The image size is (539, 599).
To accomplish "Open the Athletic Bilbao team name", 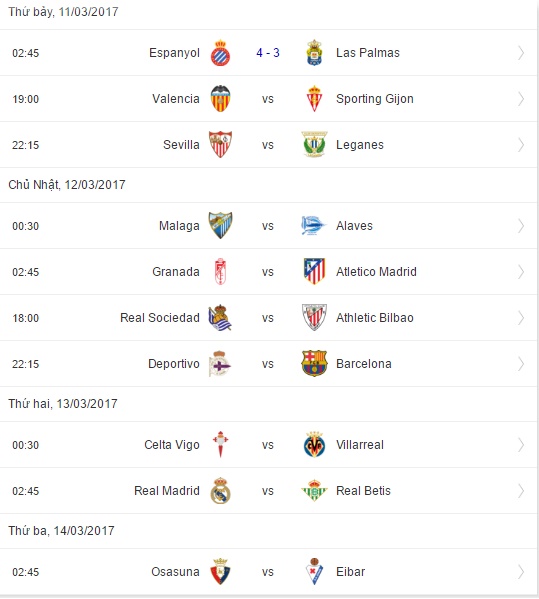I will pos(375,317).
